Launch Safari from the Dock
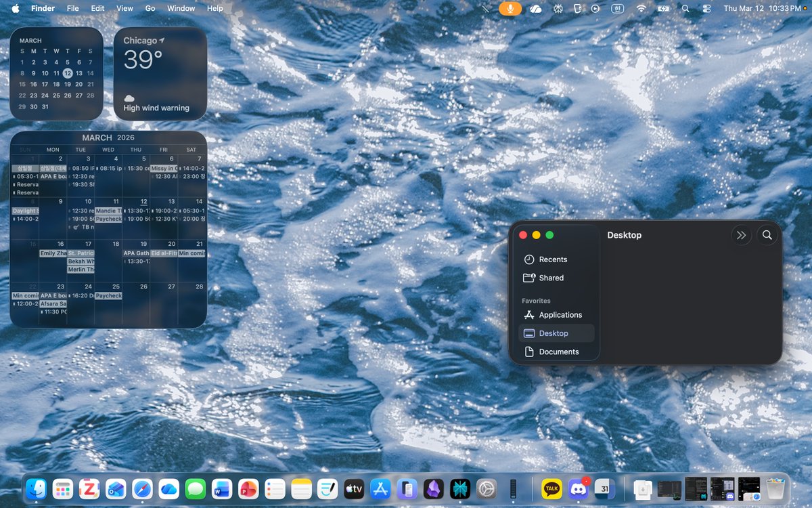 coord(142,488)
